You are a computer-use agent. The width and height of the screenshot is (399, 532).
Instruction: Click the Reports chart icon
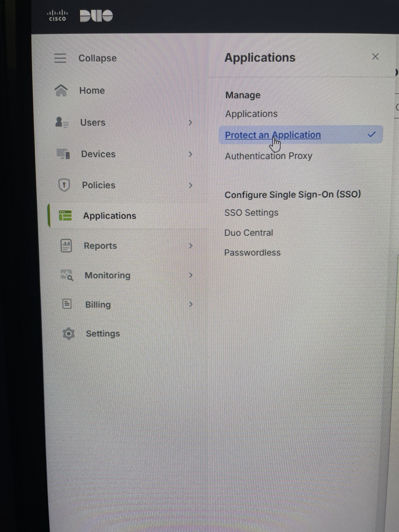point(66,246)
